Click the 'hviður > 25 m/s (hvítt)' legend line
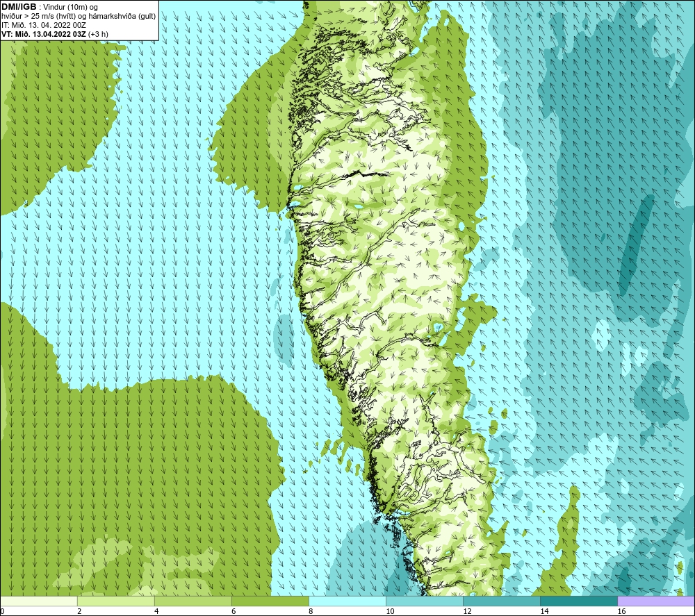Image resolution: width=695 pixels, height=616 pixels. (x=79, y=17)
